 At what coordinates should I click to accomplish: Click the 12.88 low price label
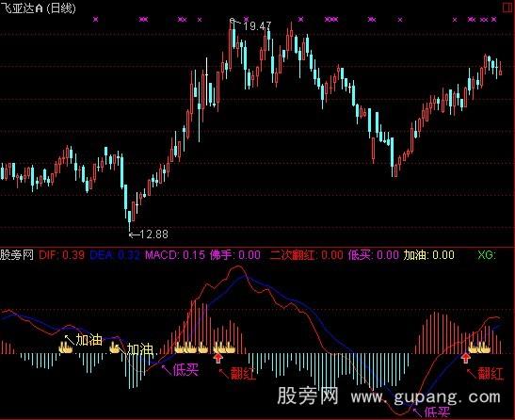(154, 234)
